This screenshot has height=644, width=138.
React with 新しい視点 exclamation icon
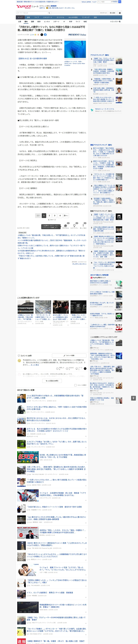click(x=83, y=226)
